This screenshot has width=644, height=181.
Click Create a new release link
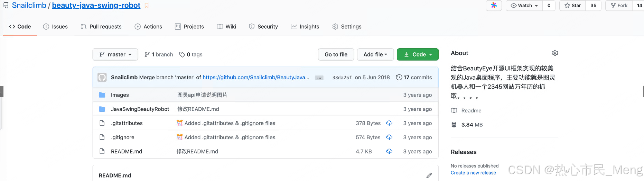[473, 173]
